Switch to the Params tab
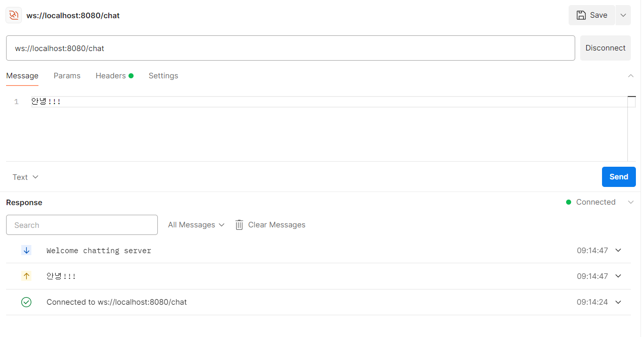This screenshot has width=644, height=337. [67, 76]
